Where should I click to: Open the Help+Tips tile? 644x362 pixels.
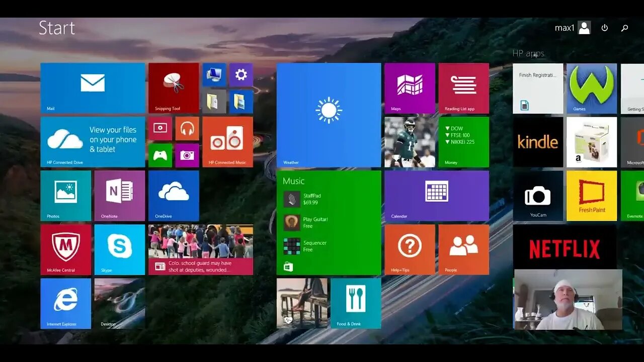coord(410,249)
